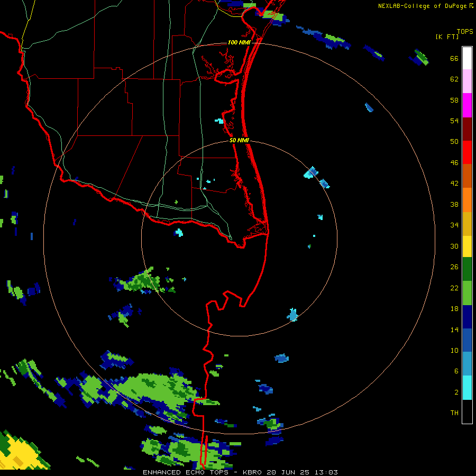Viewport: 476px width, 476px height.
Task: Click the '10' legend value
Action: pyautogui.click(x=454, y=350)
